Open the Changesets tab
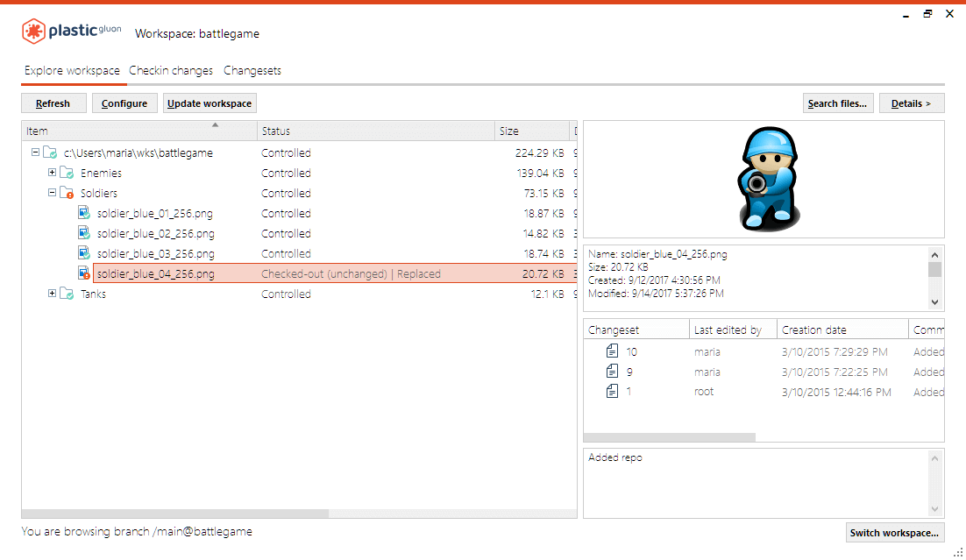Viewport: 966px width, 560px height. click(252, 71)
